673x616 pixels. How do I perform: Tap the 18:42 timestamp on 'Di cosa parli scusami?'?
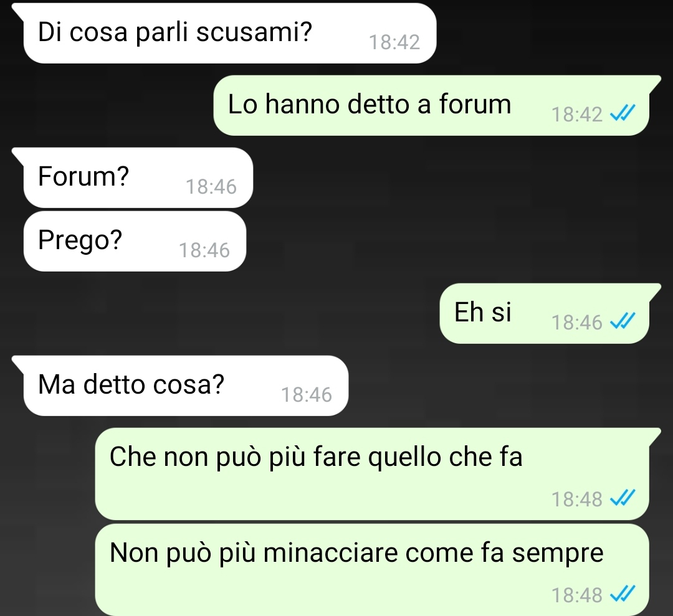tap(394, 42)
